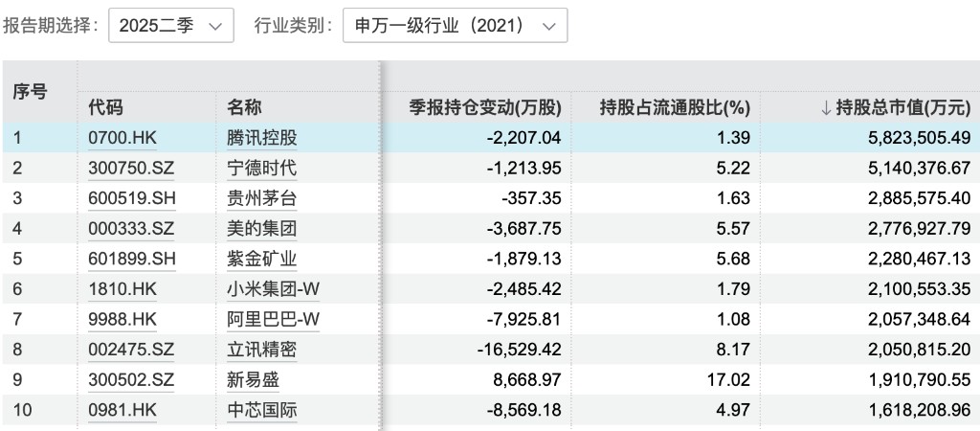Open the 立讯精密 stock name link
Screen dimensions: 980x431
pyautogui.click(x=262, y=350)
